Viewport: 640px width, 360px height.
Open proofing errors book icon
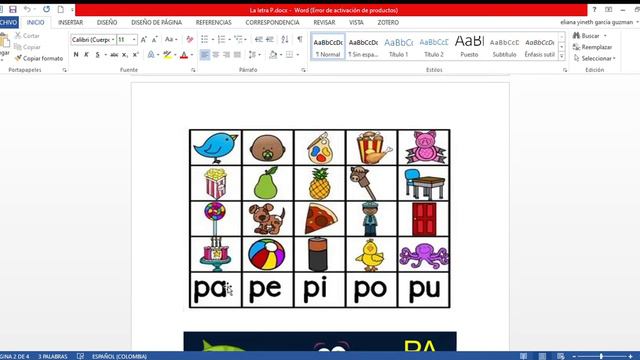pyautogui.click(x=80, y=356)
